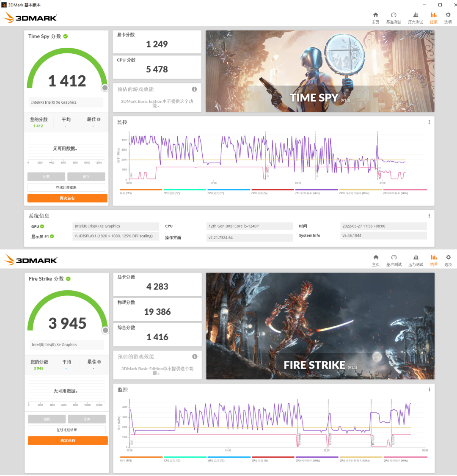The height and width of the screenshot is (476, 457).
Task: Click the 12th Gen Intel Core i5-1240P field
Action: coord(250,226)
